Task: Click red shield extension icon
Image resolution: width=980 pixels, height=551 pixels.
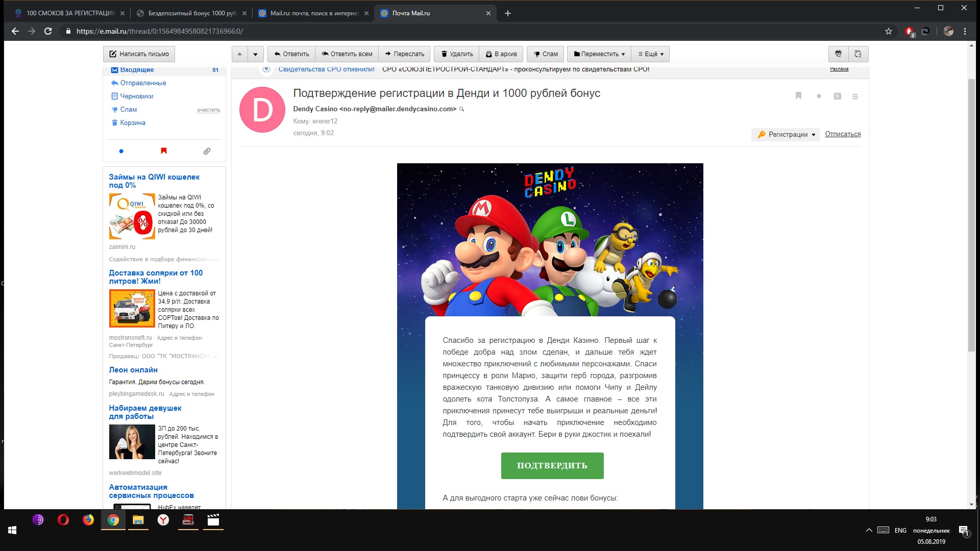Action: tap(909, 31)
